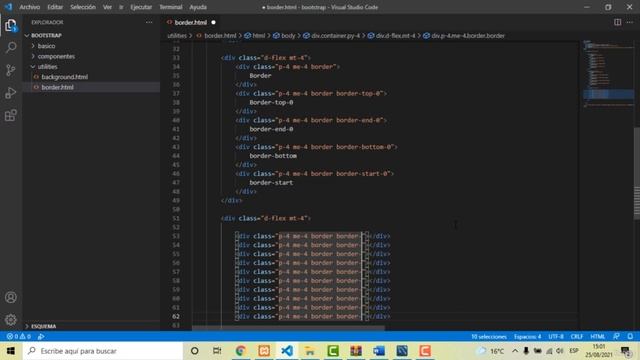Open the Ver menu
The image size is (640, 360).
pos(107,7)
